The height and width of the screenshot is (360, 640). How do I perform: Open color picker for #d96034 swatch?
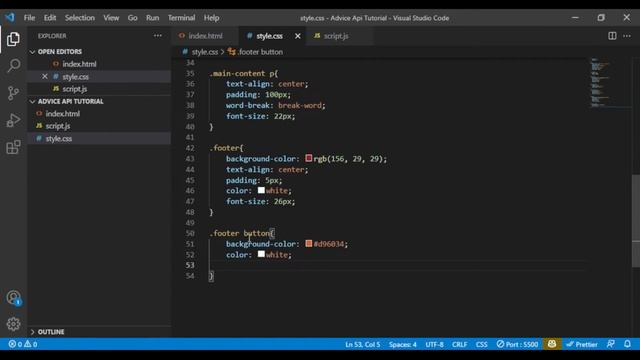tap(309, 244)
